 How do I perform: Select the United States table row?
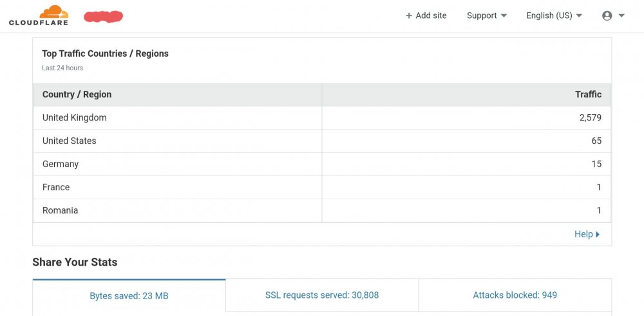click(322, 141)
